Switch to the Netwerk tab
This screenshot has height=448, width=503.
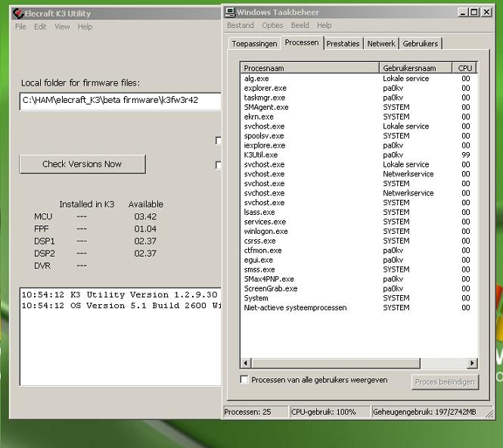click(381, 44)
